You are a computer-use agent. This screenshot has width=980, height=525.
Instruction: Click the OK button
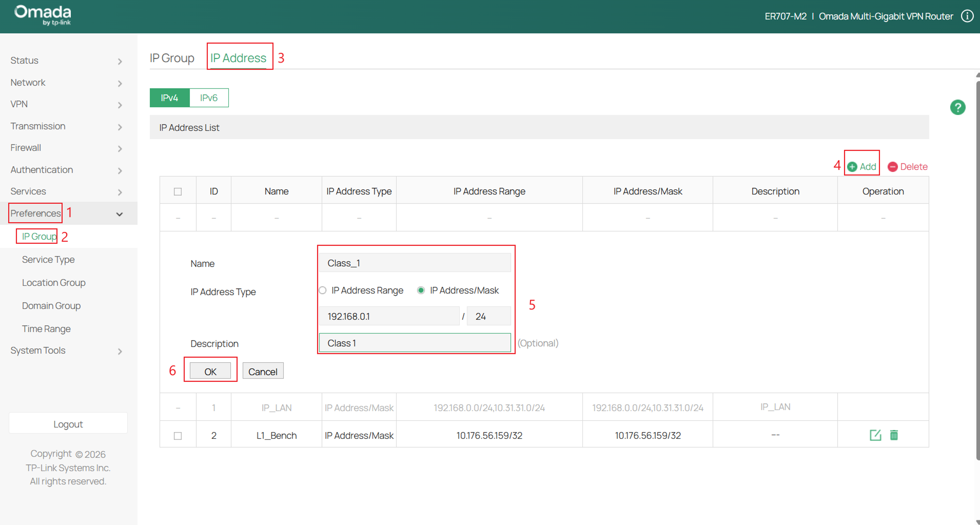[x=211, y=371]
